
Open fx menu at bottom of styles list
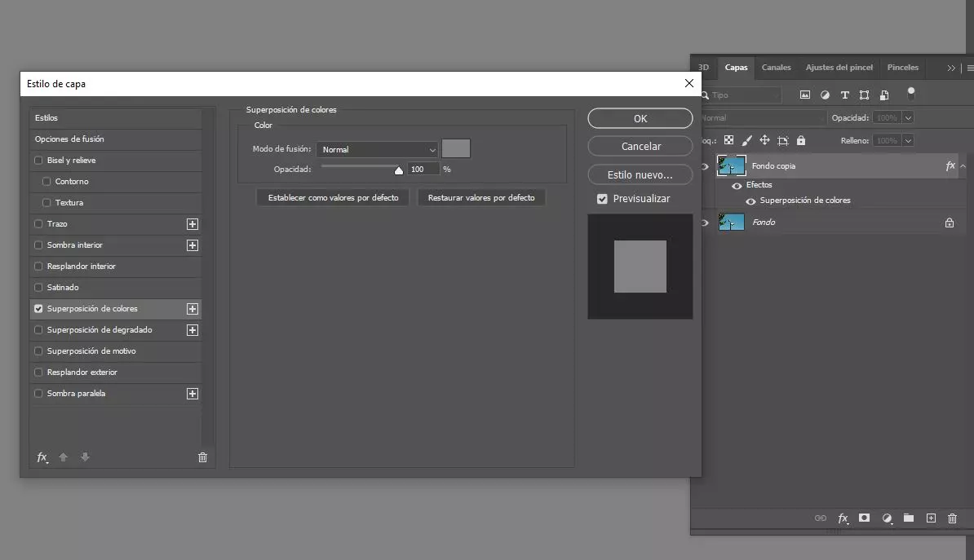click(42, 457)
